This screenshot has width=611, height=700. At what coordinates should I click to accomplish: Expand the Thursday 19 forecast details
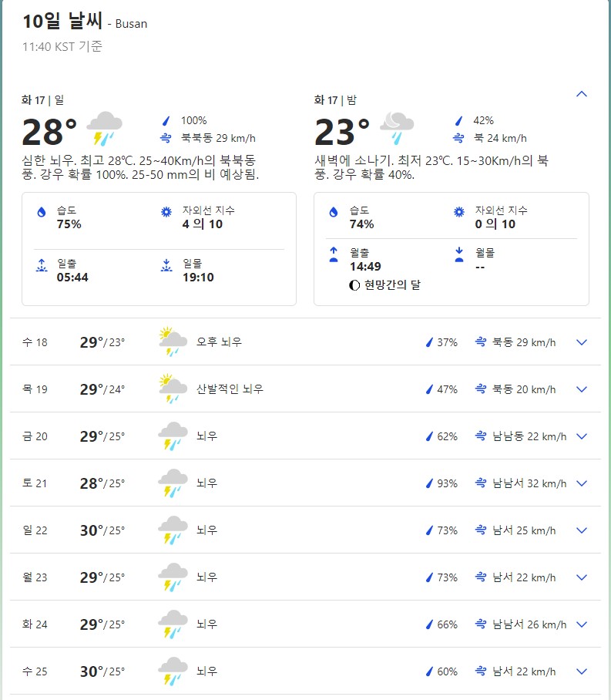tap(582, 389)
